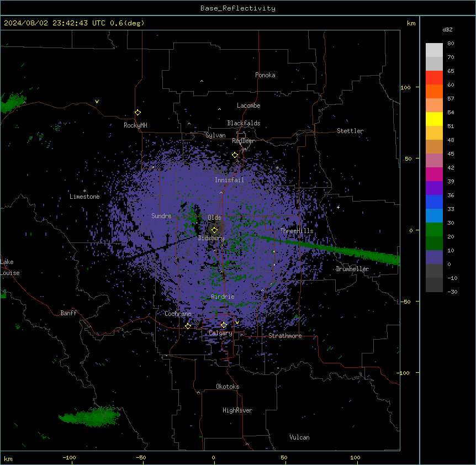Click the 65 value in the dBZ legend

pos(451,71)
